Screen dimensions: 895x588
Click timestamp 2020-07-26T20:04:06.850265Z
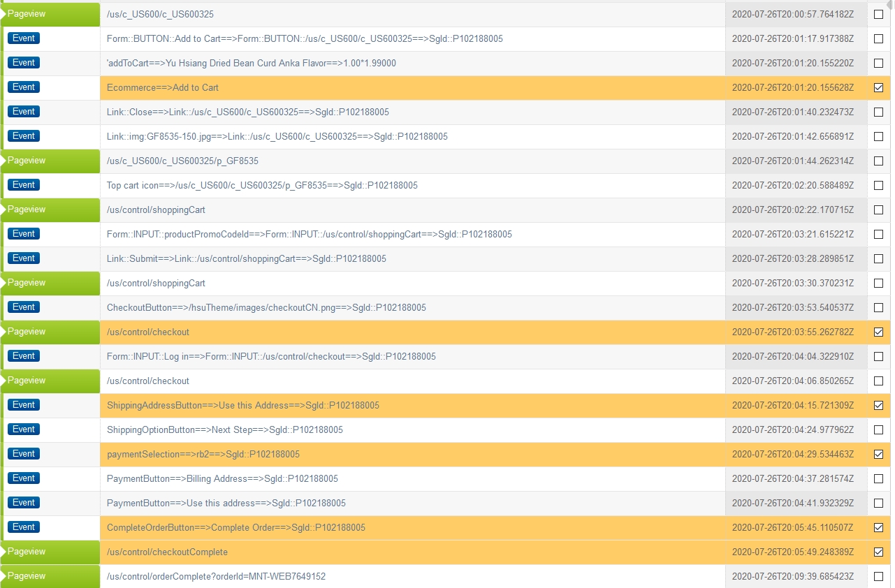pyautogui.click(x=793, y=381)
